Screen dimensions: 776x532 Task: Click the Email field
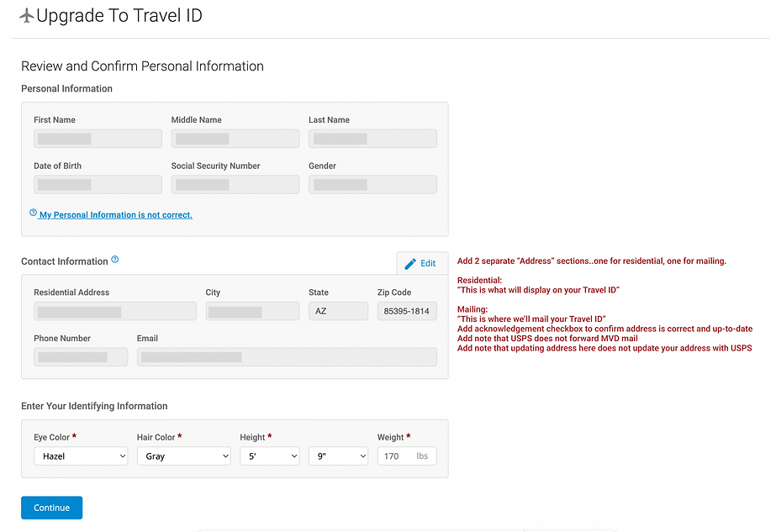(x=287, y=357)
